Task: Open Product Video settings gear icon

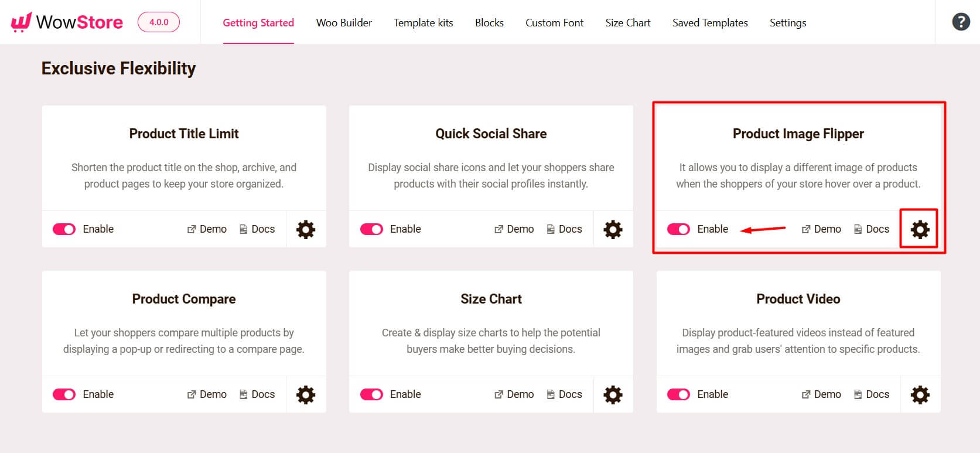Action: click(x=920, y=394)
